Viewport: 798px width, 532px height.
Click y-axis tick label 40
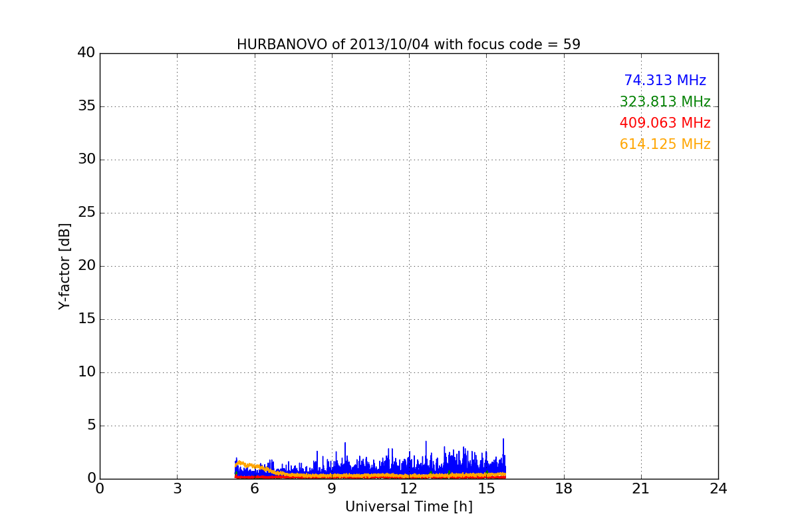(86, 53)
